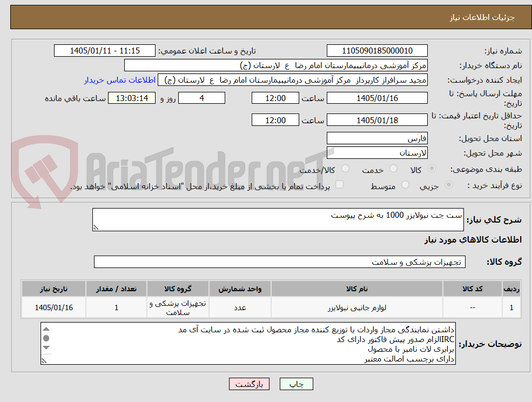Select the کالا radio button
532x402 pixels.
(x=432, y=169)
